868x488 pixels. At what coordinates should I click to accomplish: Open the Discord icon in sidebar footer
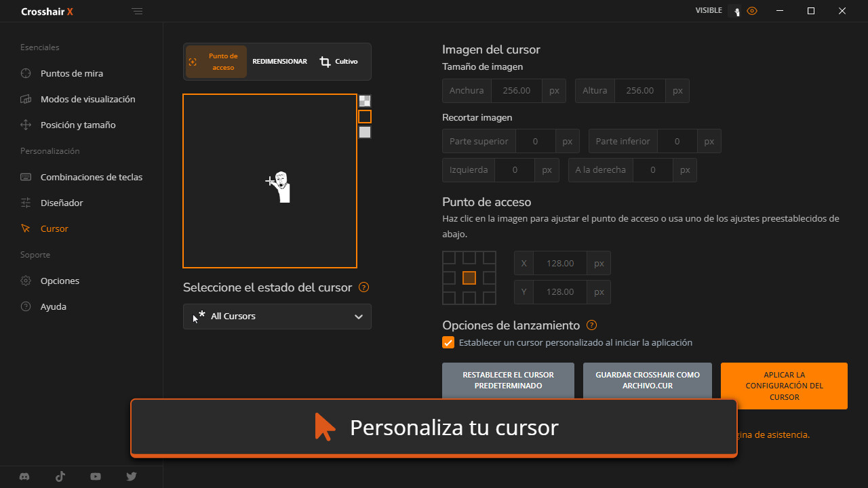coord(25,476)
